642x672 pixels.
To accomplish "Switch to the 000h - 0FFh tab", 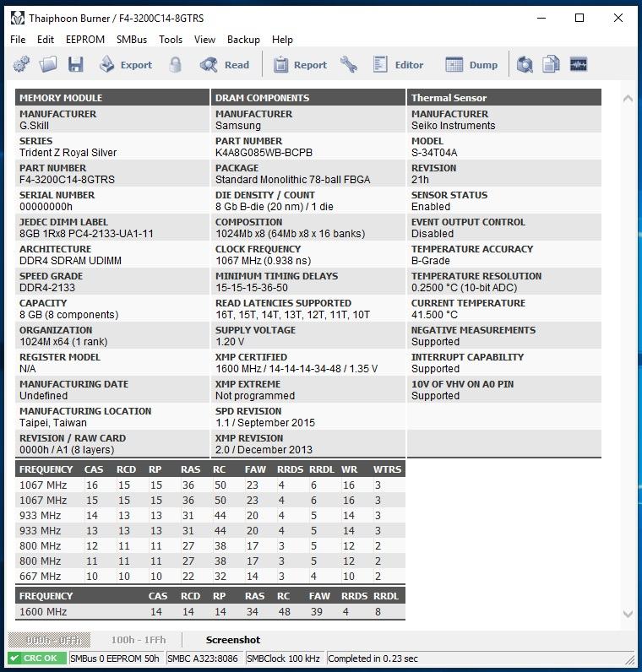I will 49,640.
